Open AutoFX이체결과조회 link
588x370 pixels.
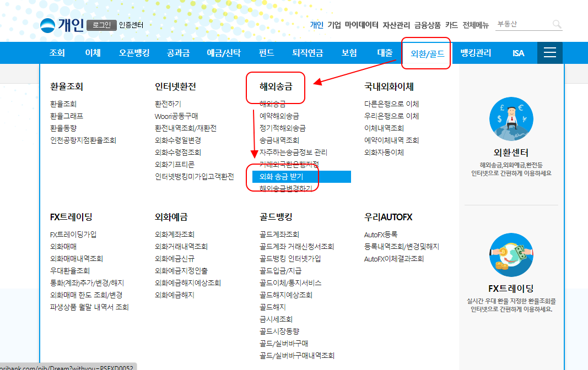pyautogui.click(x=394, y=259)
